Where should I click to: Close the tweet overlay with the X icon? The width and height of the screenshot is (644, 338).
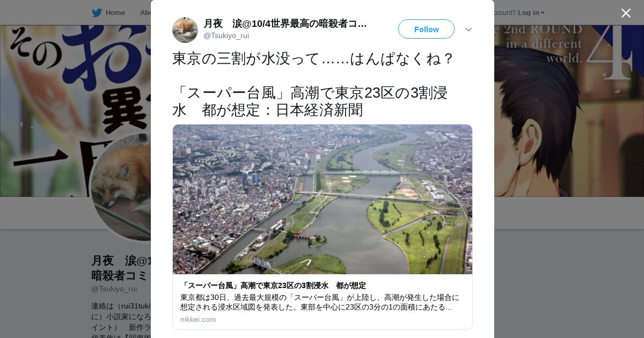coord(626,13)
